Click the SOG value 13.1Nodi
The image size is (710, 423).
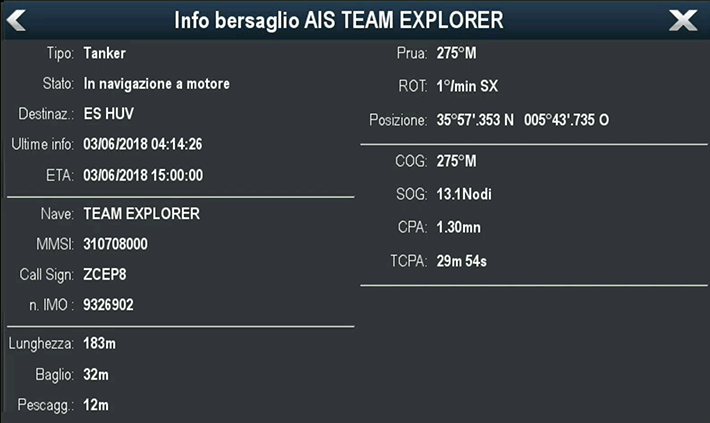[464, 193]
